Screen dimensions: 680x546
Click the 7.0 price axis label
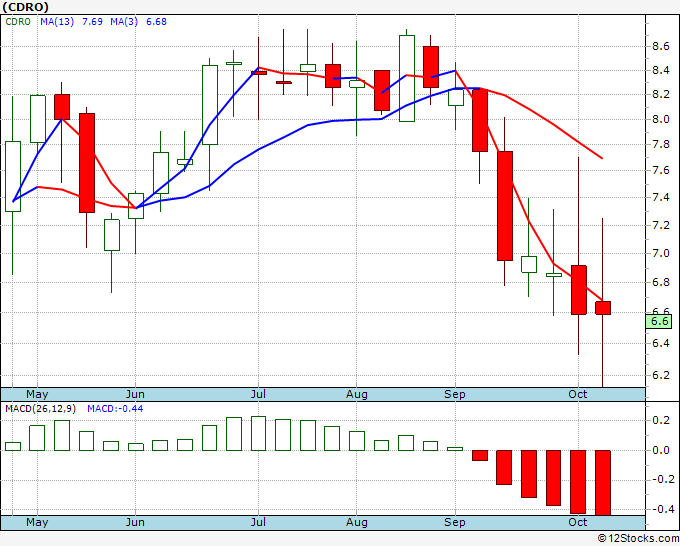(x=660, y=253)
